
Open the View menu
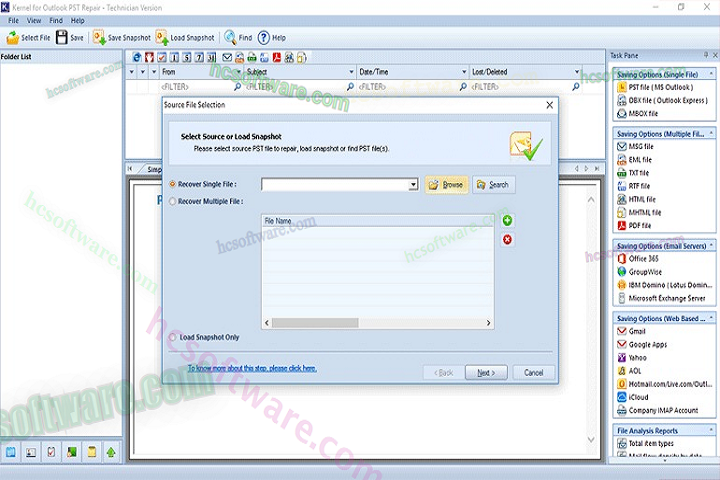click(34, 21)
